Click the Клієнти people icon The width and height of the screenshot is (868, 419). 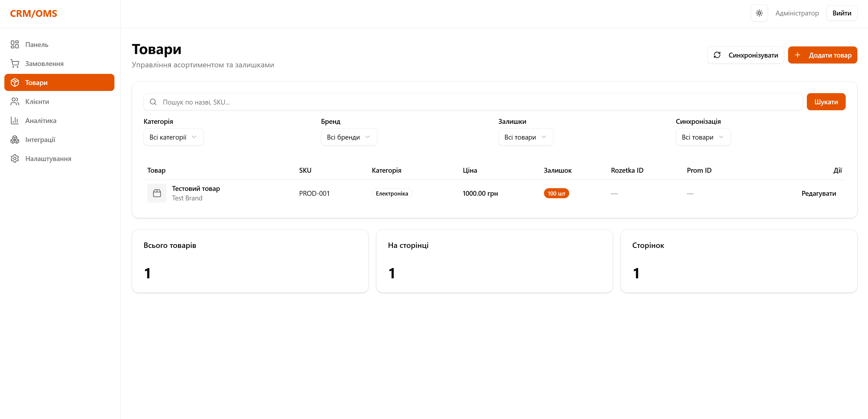(x=15, y=101)
